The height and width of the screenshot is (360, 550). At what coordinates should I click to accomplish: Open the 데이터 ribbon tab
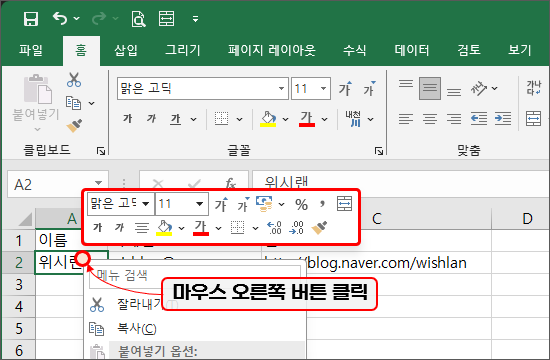coord(412,50)
